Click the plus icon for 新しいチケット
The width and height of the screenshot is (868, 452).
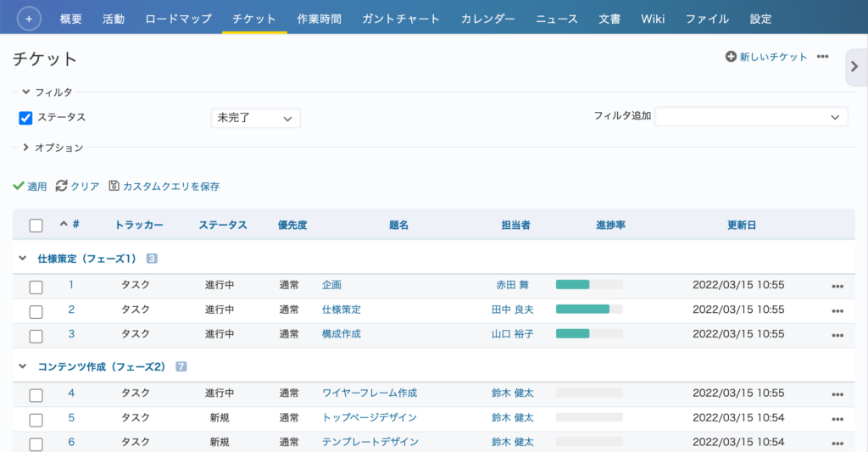point(731,57)
